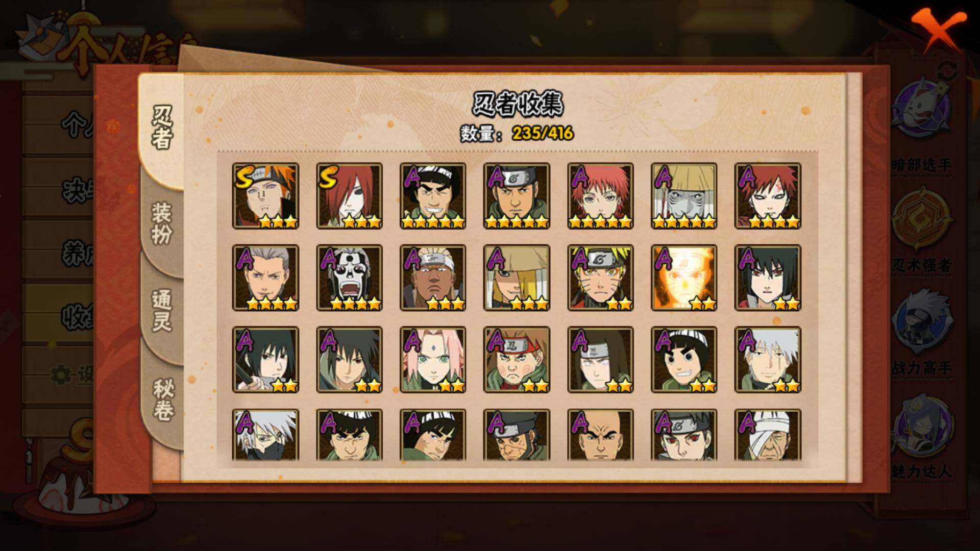Viewport: 980px width, 551px height.
Task: Select the bandaged Danzo portrait
Action: tap(768, 435)
